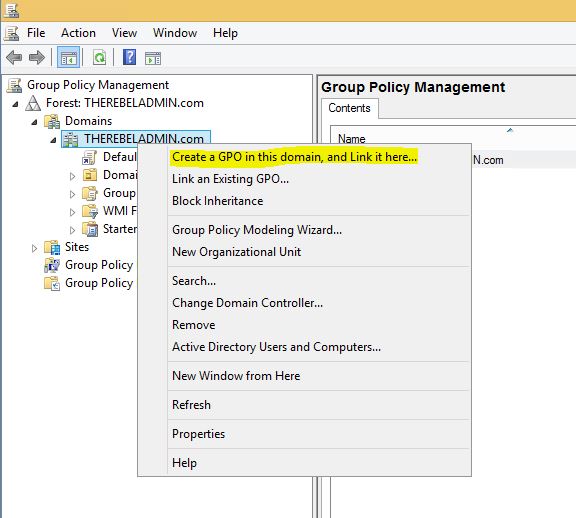The height and width of the screenshot is (518, 576).
Task: Click the Sites folder icon in tree
Action: 52,247
